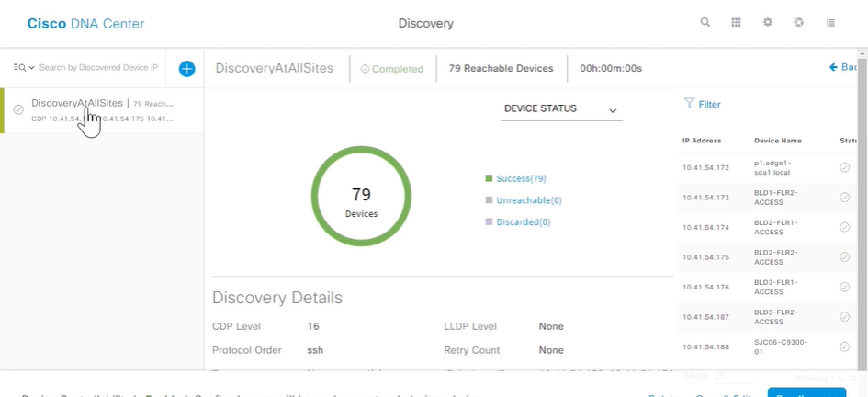Click the Discovery page title
The width and height of the screenshot is (868, 397).
425,23
